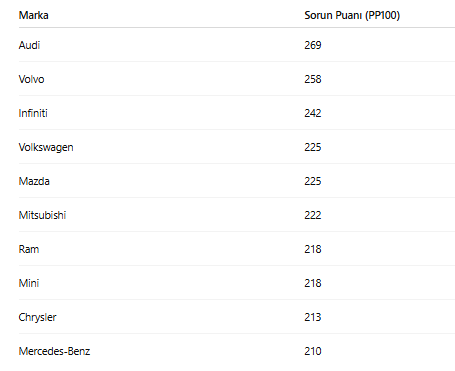Click the Sorun Puanı (PP100) column header
This screenshot has height=371, width=455.
[352, 15]
